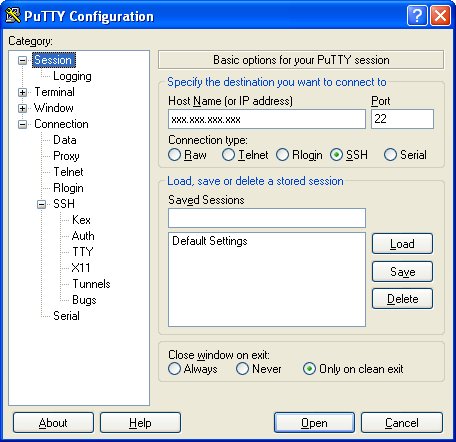Open the Logging category

(x=72, y=76)
